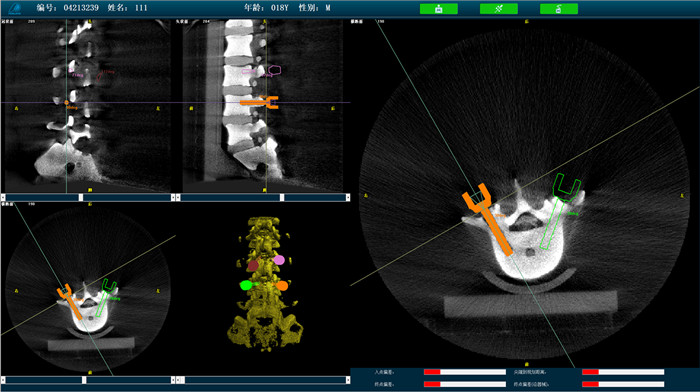Select the bright green marker on the 3D spine
The width and height of the screenshot is (700, 392).
246,285
